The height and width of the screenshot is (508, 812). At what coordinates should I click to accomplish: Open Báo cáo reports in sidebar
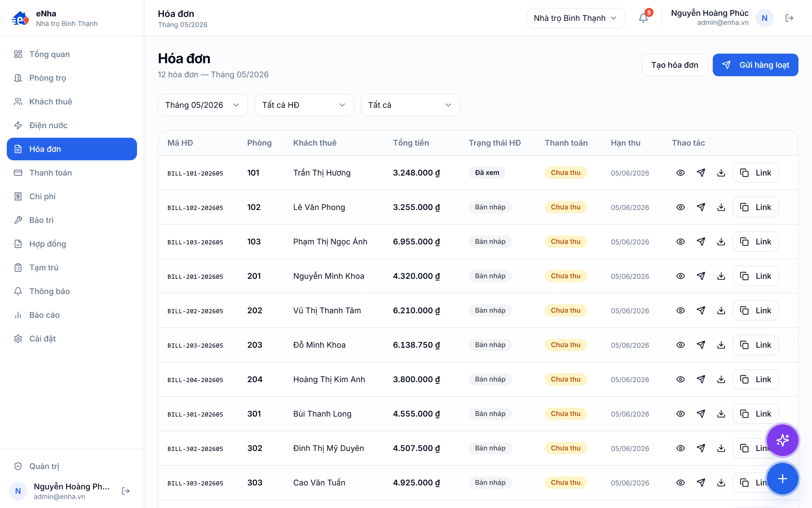coord(72,315)
